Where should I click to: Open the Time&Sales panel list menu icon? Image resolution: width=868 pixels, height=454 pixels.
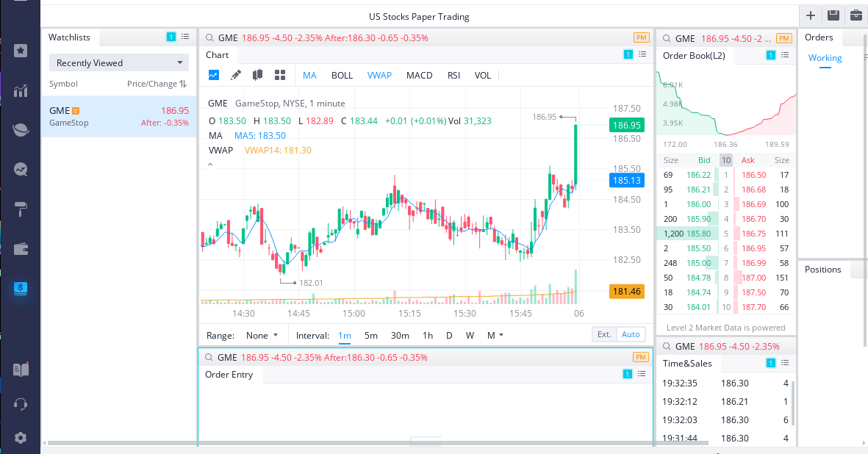(x=785, y=363)
